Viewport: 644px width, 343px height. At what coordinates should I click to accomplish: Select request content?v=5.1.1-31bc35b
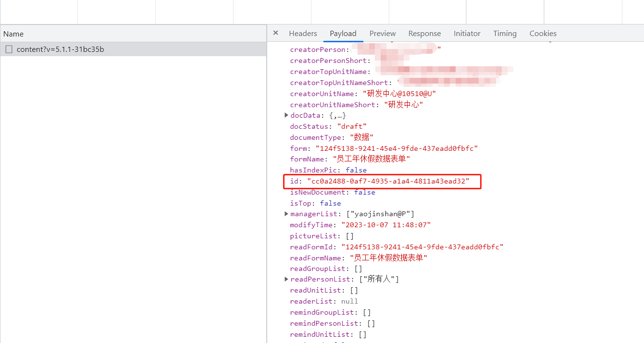(133, 49)
